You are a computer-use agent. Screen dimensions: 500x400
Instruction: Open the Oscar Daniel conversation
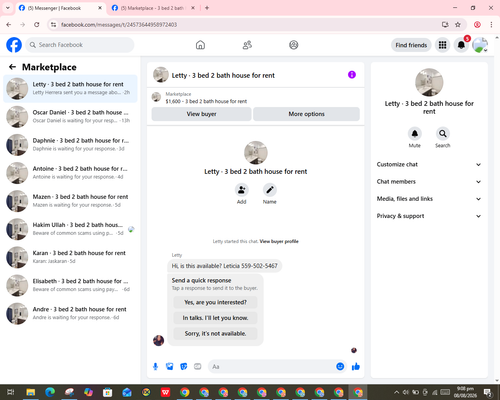[70, 117]
